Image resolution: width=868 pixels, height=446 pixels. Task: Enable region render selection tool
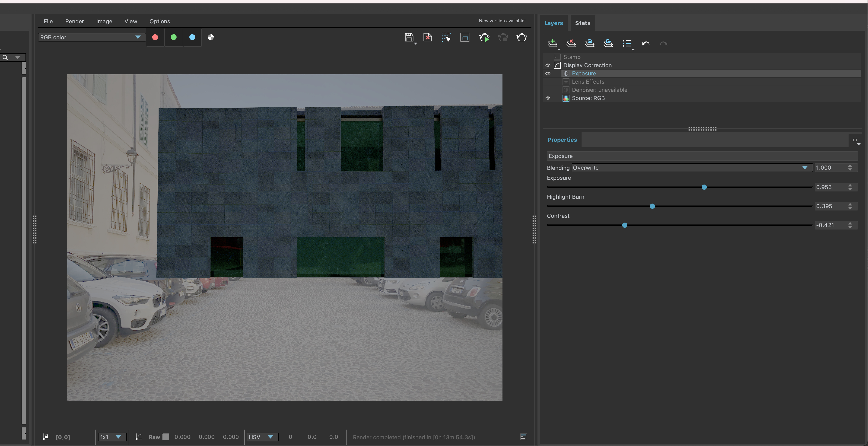[446, 37]
